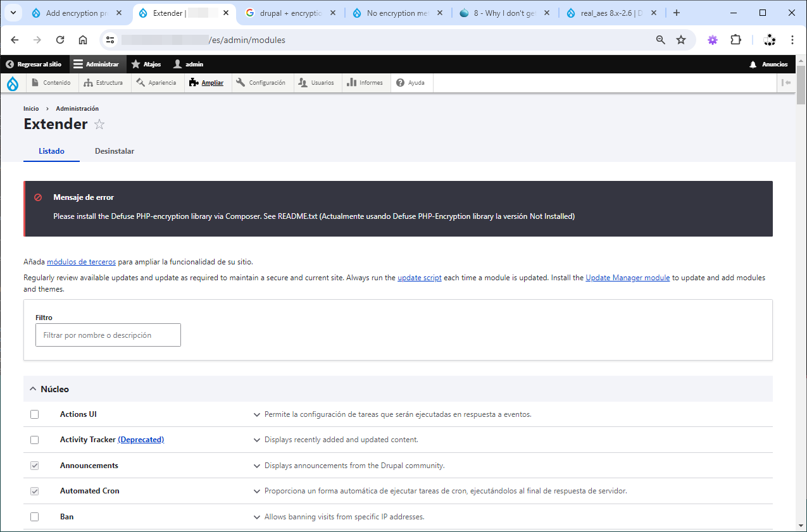The width and height of the screenshot is (807, 532).
Task: Click the Drupal home logo icon
Action: pos(13,83)
